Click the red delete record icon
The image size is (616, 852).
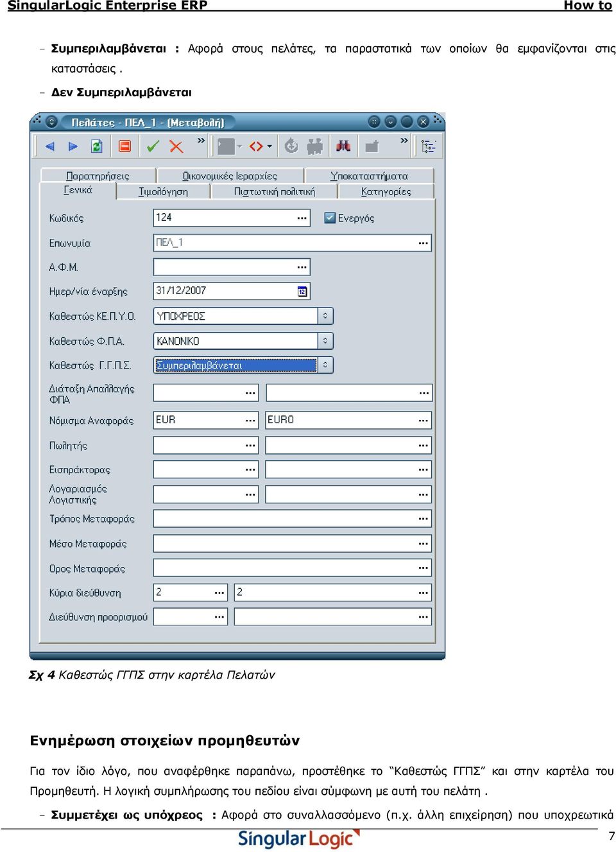125,146
